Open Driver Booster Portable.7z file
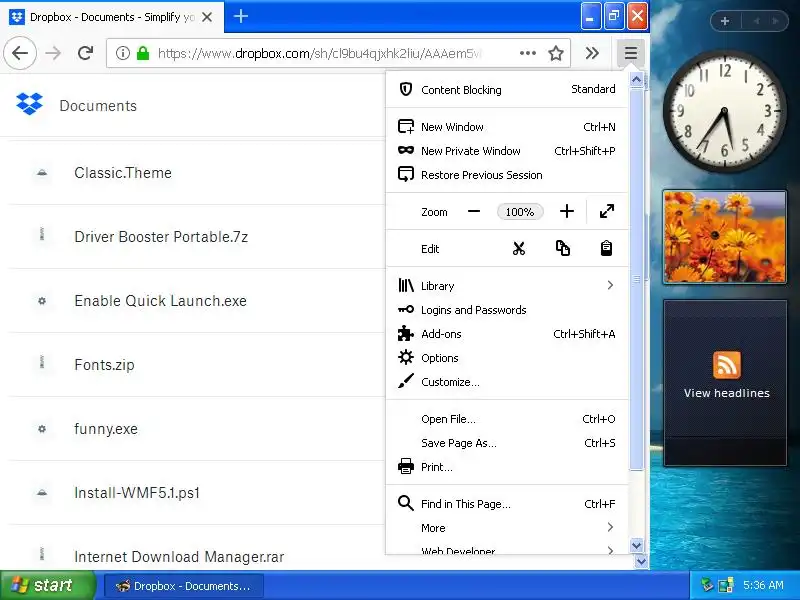The height and width of the screenshot is (600, 800). (x=161, y=237)
